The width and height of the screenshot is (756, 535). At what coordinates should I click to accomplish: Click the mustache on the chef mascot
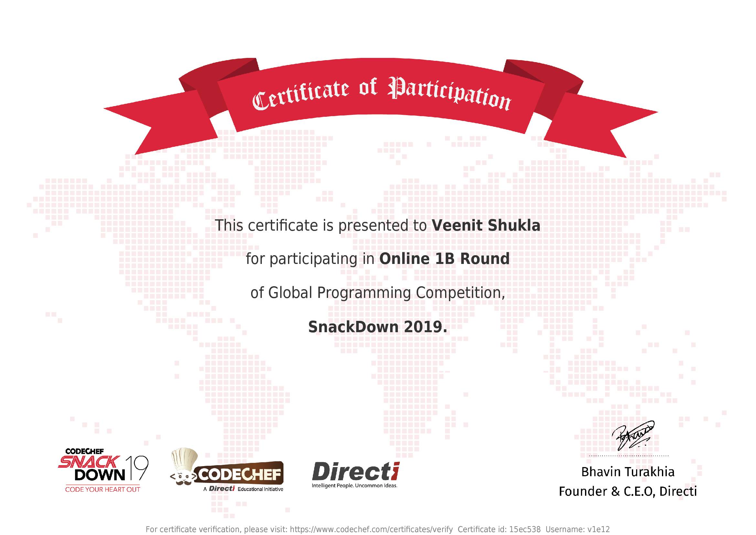pos(184,483)
